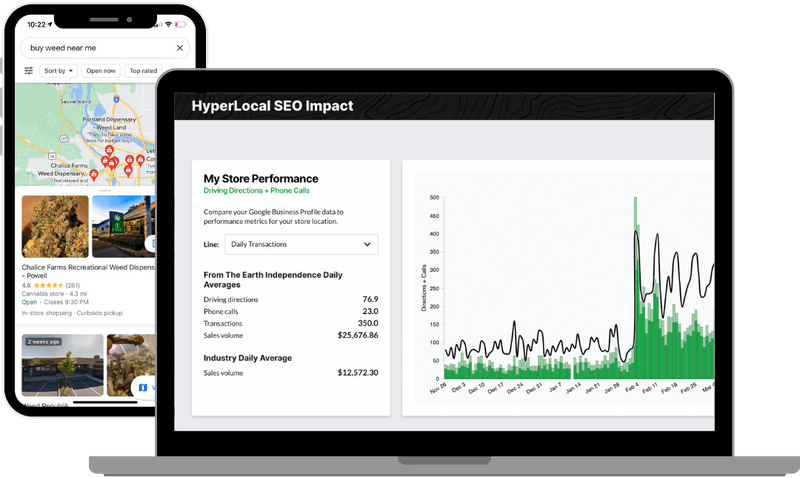Tap the phone Wi-Fi status icon
The image size is (800, 478).
(168, 24)
